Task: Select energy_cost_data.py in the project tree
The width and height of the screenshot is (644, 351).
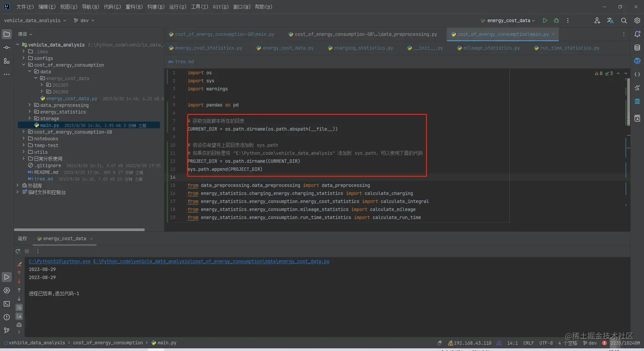Action: 72,98
